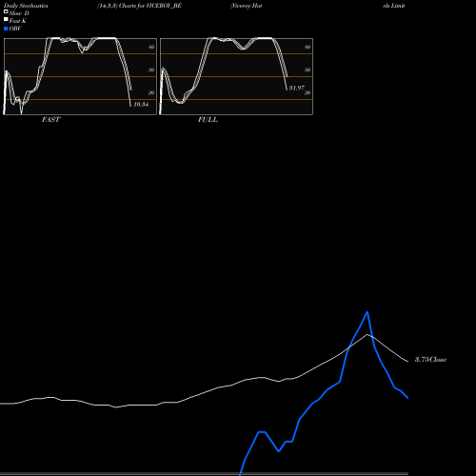Image resolution: width=476 pixels, height=476 pixels.
Task: Click the OBV legend text
Action: (15, 29)
